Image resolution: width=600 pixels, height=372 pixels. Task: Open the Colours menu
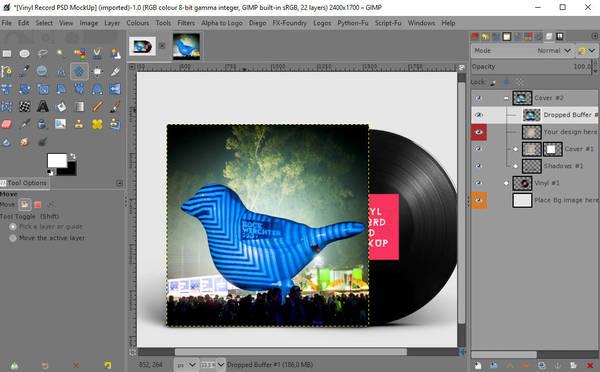pos(138,23)
